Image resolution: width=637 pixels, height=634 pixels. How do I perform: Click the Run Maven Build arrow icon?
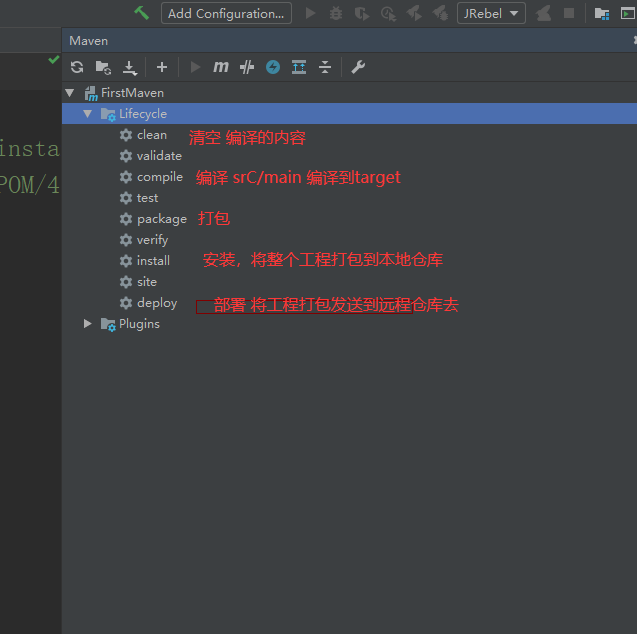pos(195,67)
